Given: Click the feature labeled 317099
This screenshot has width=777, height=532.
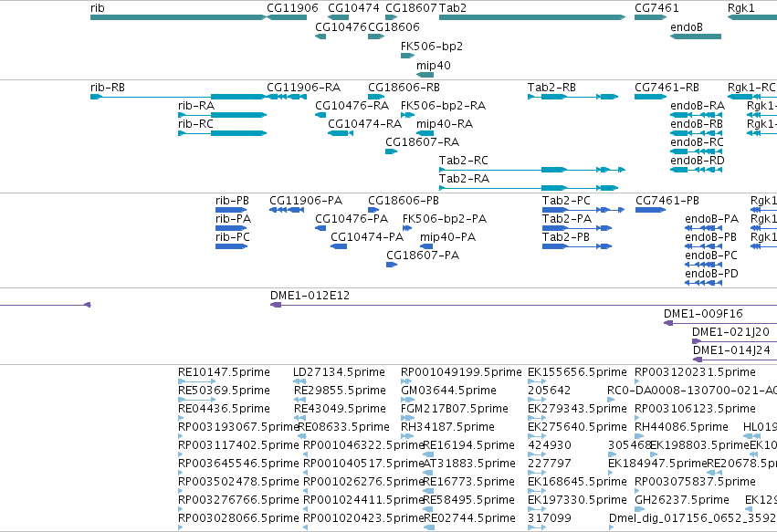Looking at the screenshot, I should point(537,528).
